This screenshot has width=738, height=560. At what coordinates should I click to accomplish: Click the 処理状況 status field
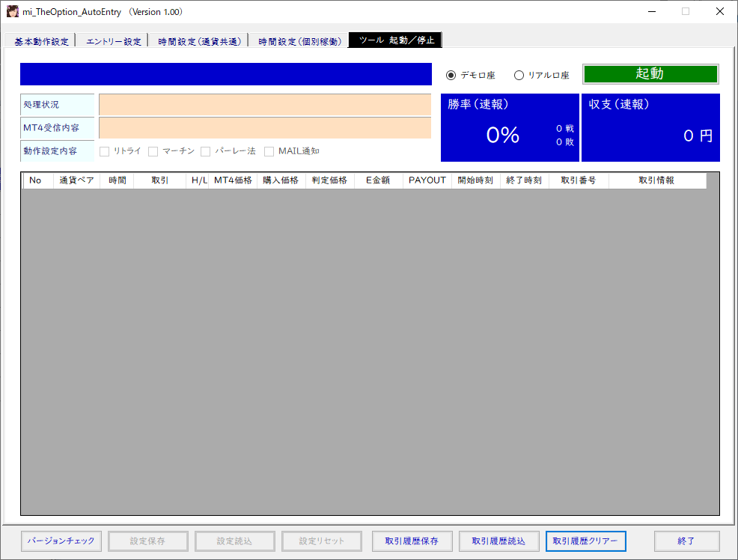265,105
